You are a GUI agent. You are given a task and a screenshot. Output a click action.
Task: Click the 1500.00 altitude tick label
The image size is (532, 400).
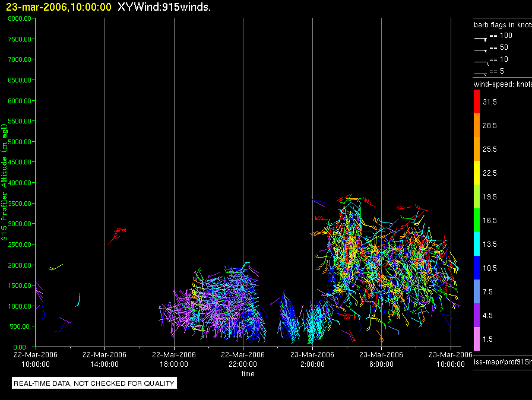(20, 285)
